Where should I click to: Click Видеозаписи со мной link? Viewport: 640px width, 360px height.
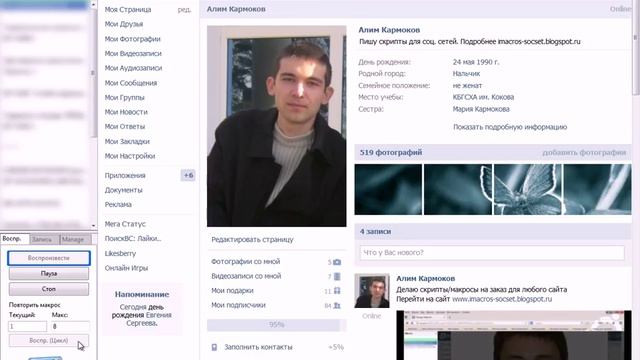point(246,276)
